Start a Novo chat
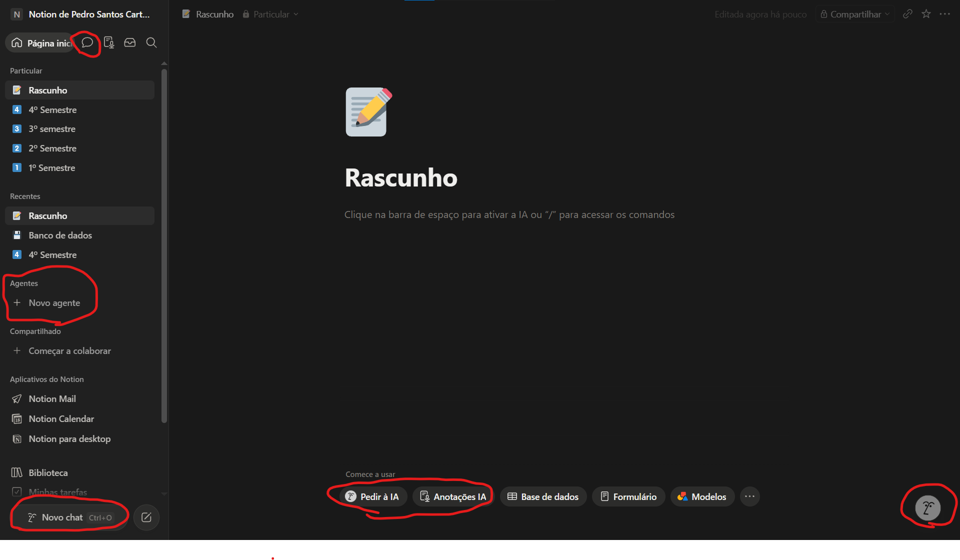 click(69, 517)
